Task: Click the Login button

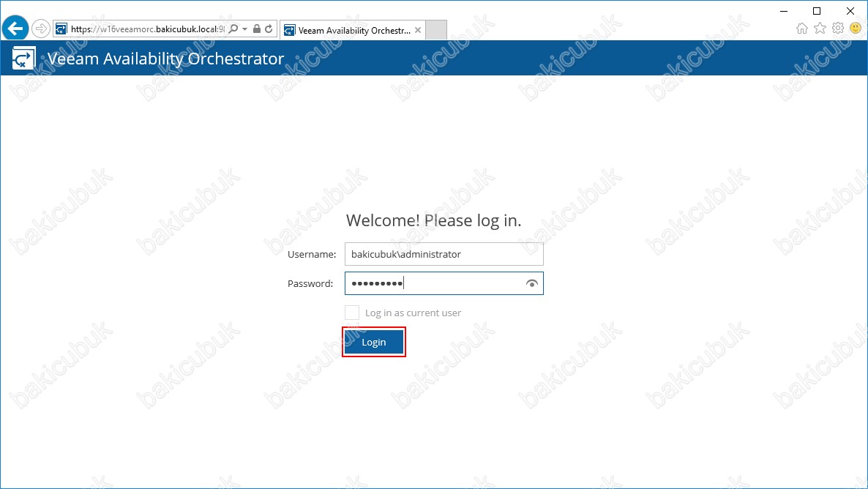Action: 374,342
